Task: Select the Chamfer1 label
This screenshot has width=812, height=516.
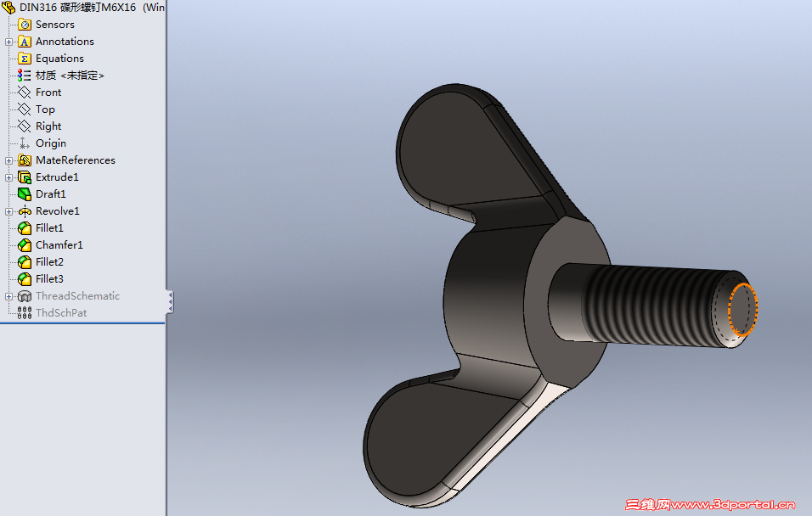Action: tap(59, 245)
